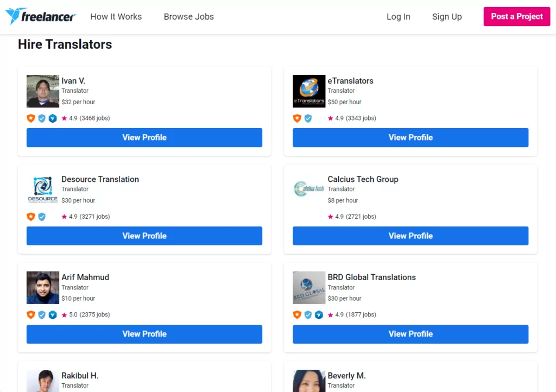Open Rakibul H. profile photo
Screen dimensions: 556x392
coord(43,381)
